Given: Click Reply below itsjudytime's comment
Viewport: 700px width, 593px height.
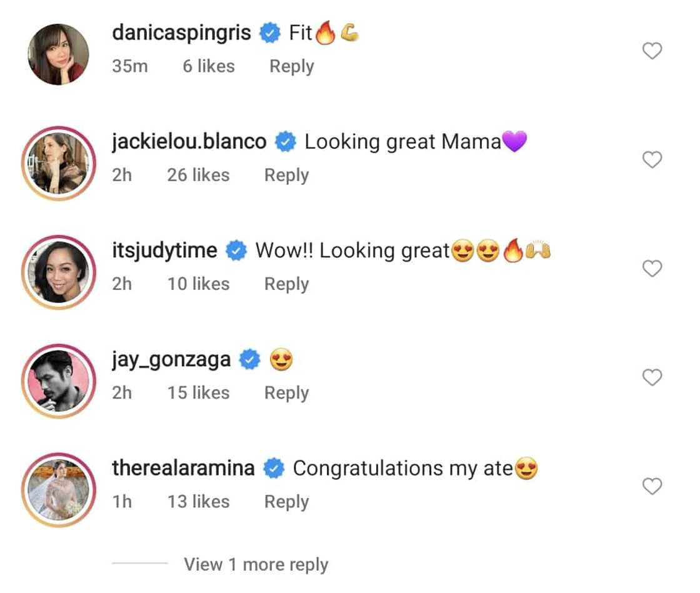Looking at the screenshot, I should (x=286, y=284).
